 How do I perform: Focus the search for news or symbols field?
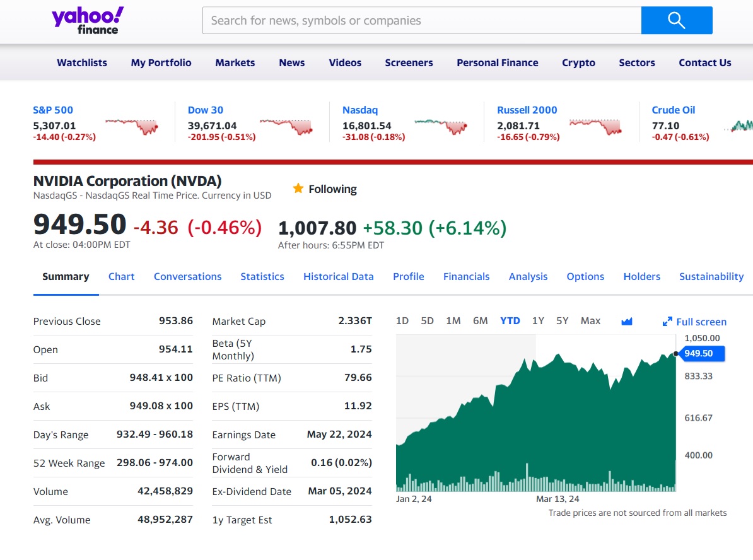(422, 20)
